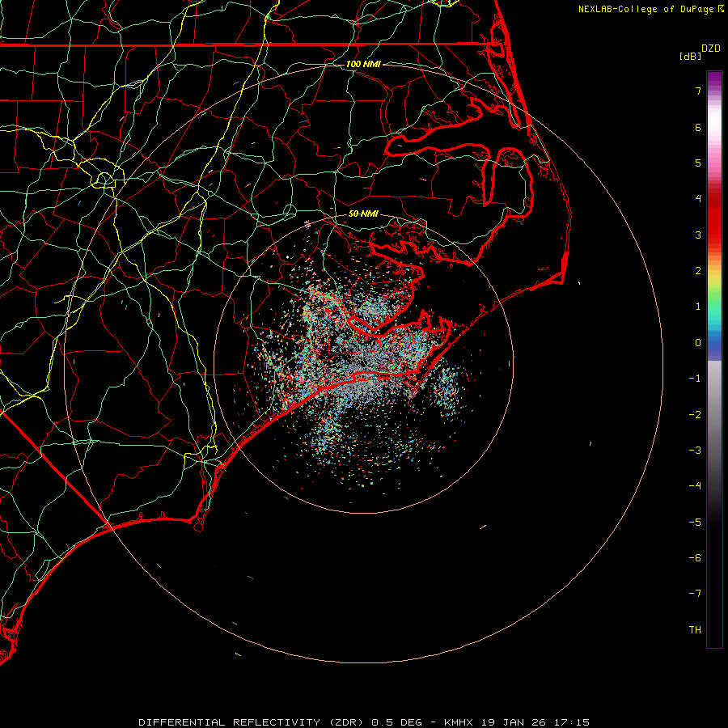Viewport: 728px width, 728px height.
Task: Click the -1 value on color scale
Action: (695, 379)
